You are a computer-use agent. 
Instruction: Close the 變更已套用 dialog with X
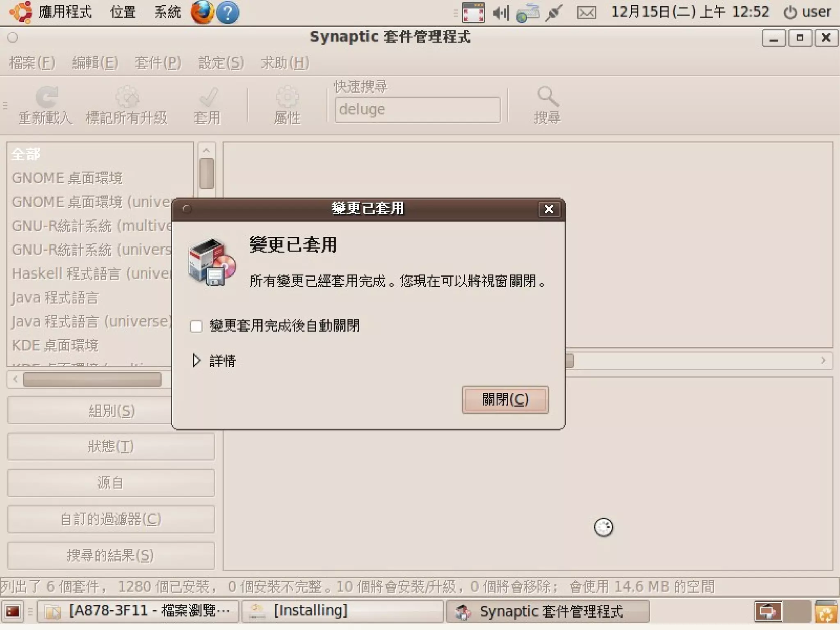pos(549,209)
